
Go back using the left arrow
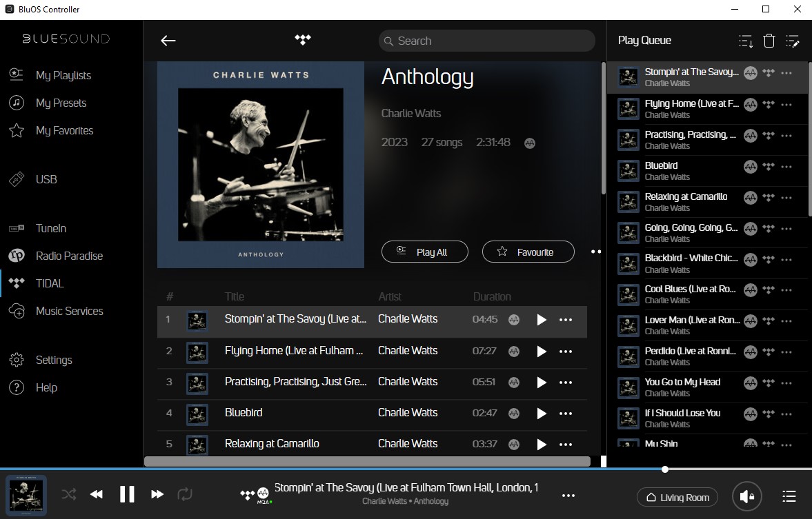[168, 41]
